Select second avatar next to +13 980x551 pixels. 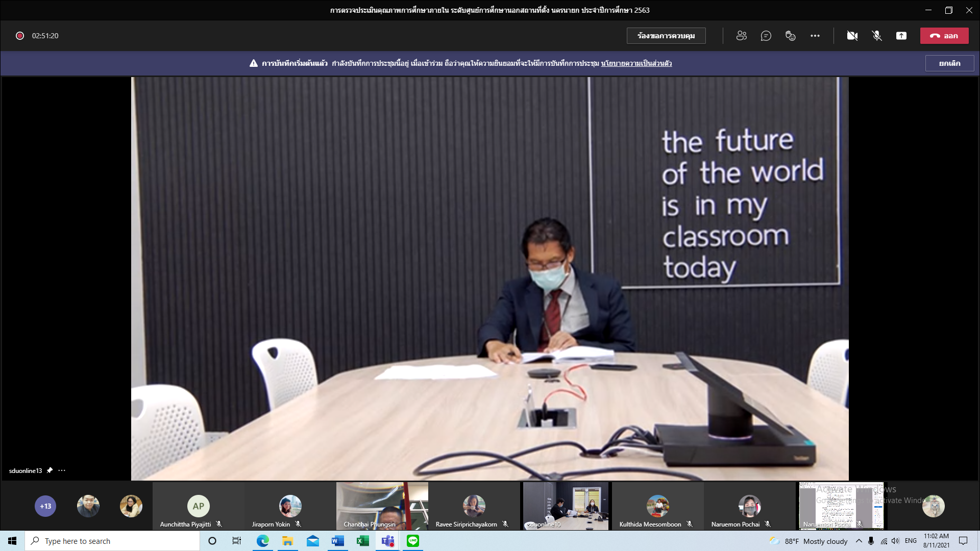coord(131,506)
